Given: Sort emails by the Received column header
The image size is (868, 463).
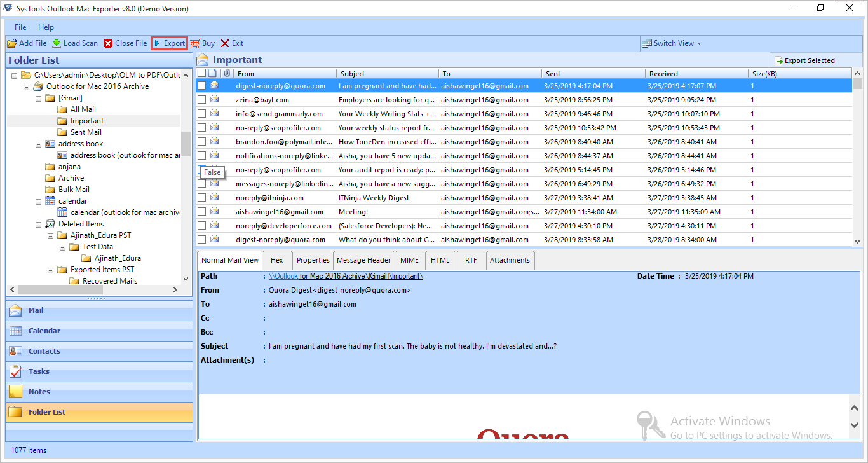Looking at the screenshot, I should click(697, 74).
